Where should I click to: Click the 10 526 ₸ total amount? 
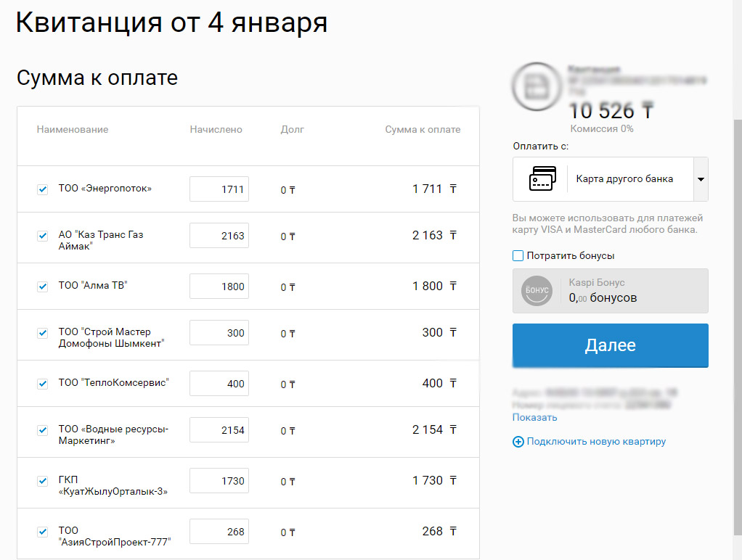click(x=611, y=111)
